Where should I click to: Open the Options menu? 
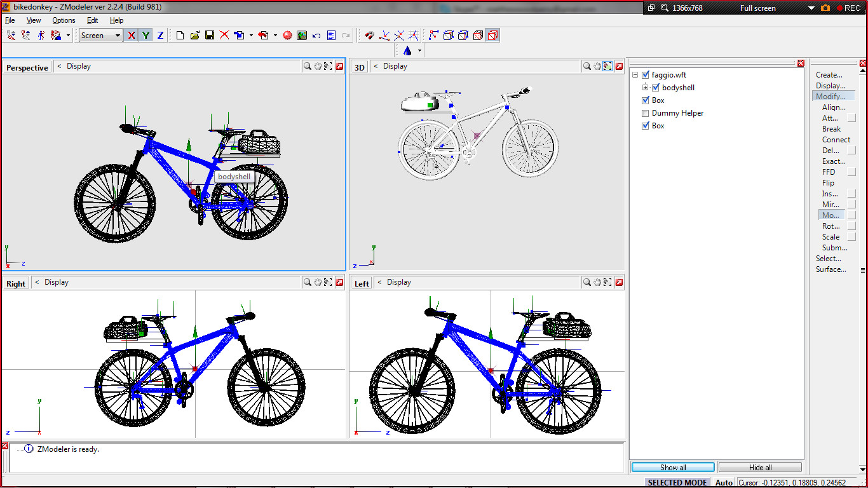(x=64, y=20)
